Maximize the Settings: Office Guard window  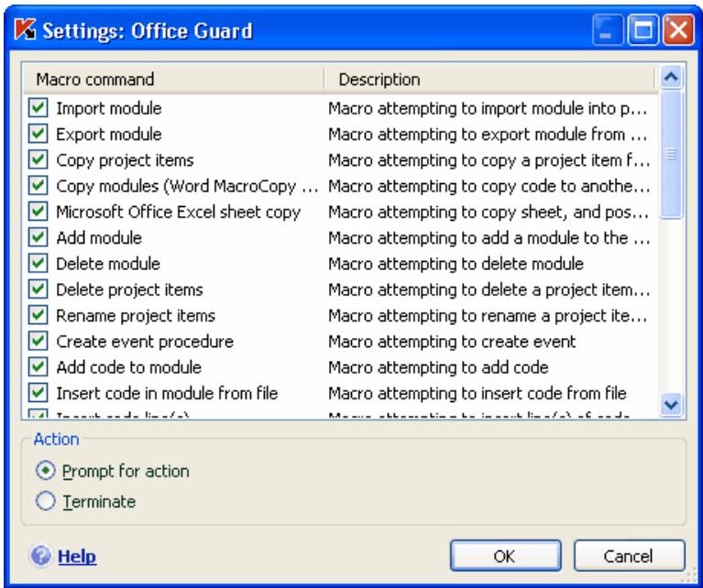click(643, 30)
